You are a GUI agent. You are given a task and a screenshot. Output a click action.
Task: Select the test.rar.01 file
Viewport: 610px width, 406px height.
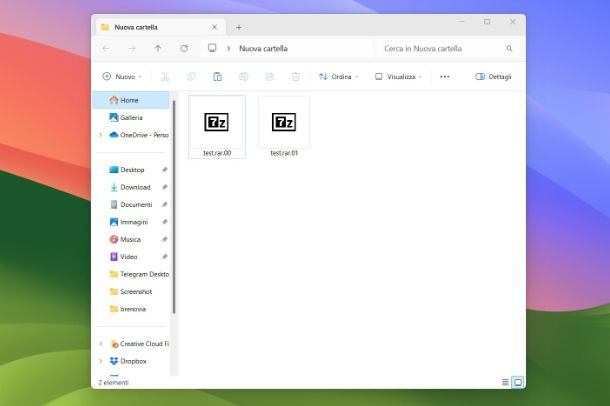pos(284,127)
